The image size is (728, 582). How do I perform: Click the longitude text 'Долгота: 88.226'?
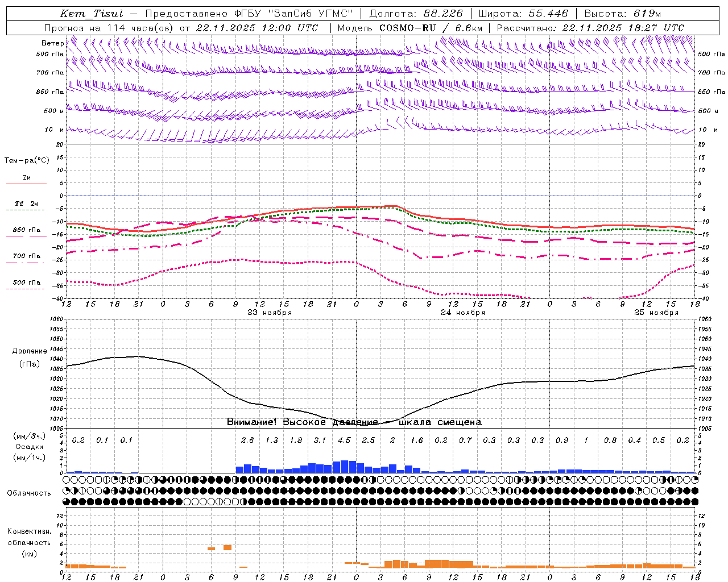(416, 14)
